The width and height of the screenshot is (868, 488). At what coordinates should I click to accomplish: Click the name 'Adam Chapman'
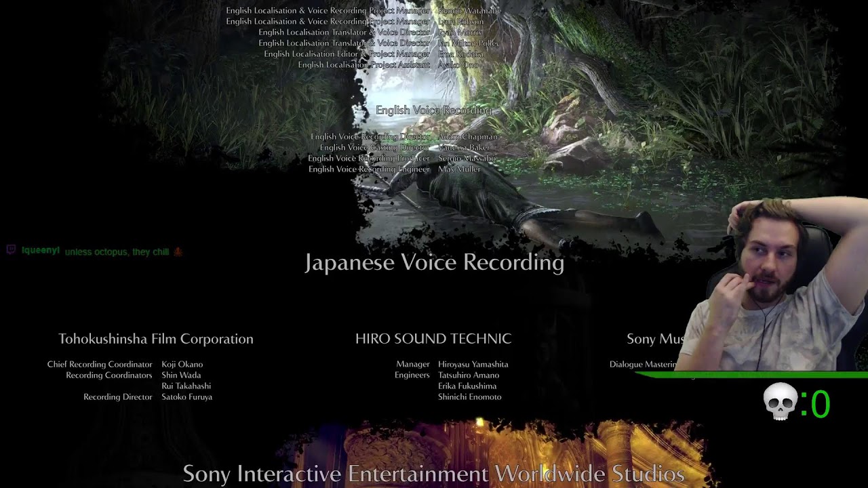468,137
